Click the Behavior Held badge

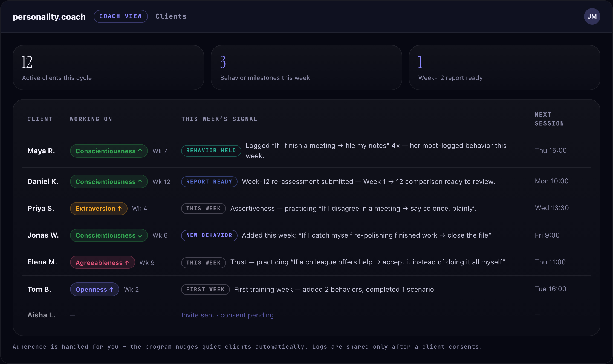tap(211, 151)
